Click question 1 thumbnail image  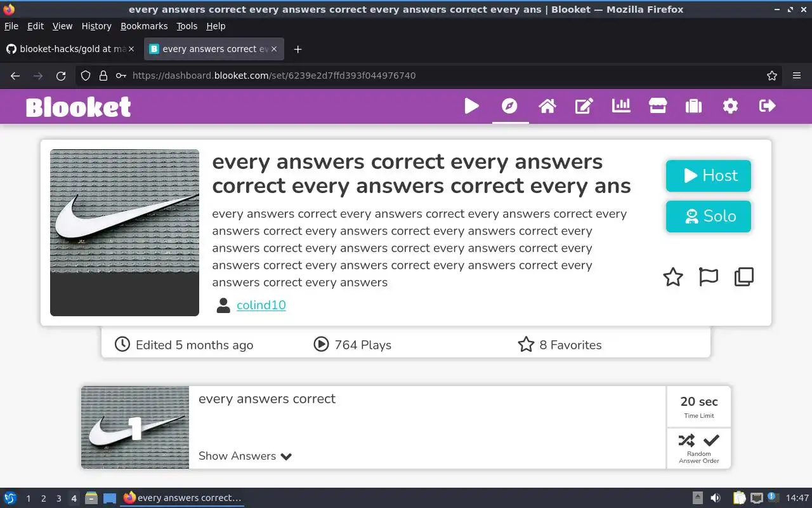(x=135, y=427)
